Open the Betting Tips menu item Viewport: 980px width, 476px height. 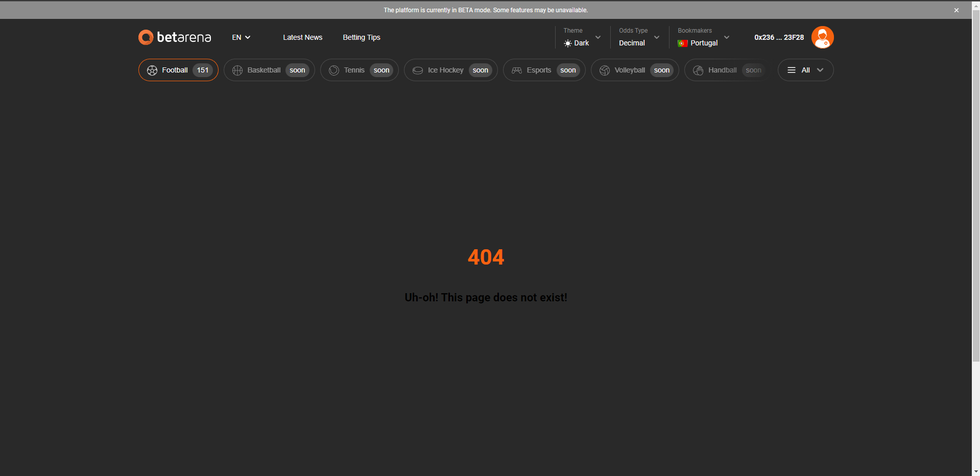[x=362, y=37]
